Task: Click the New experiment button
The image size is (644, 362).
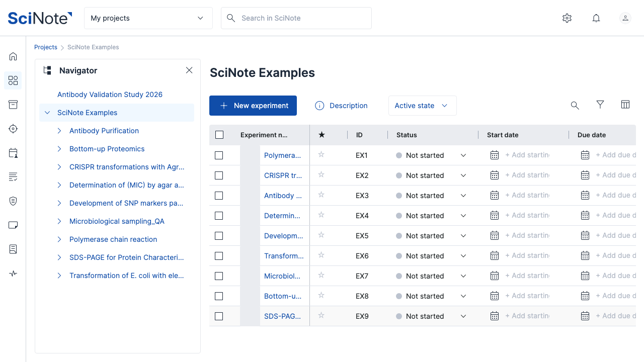Action: [253, 106]
